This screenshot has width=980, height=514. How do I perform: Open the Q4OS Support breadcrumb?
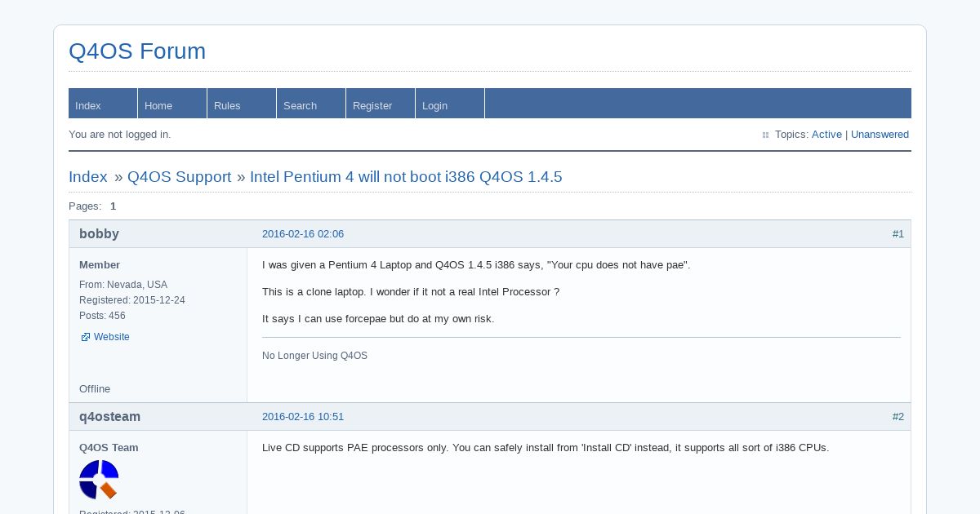(180, 177)
